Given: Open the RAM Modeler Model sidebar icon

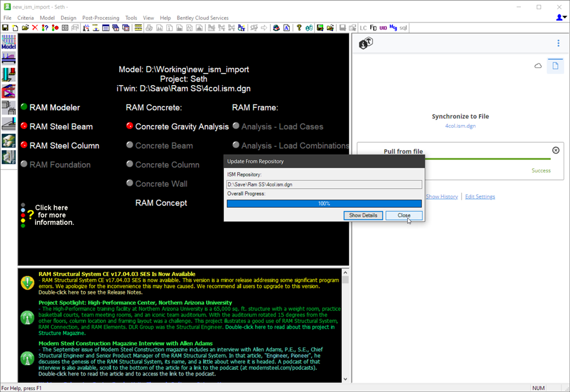Looking at the screenshot, I should (x=9, y=42).
